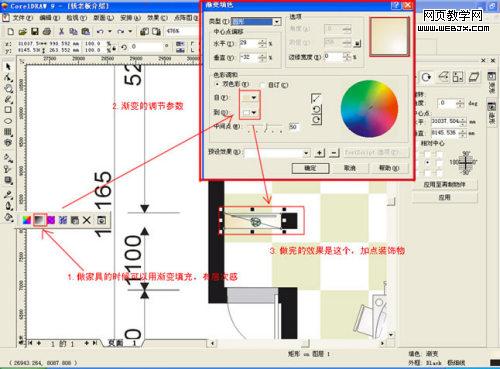Select the Freehand tool in toolbox
Screen dimensions: 500x369
[8, 99]
